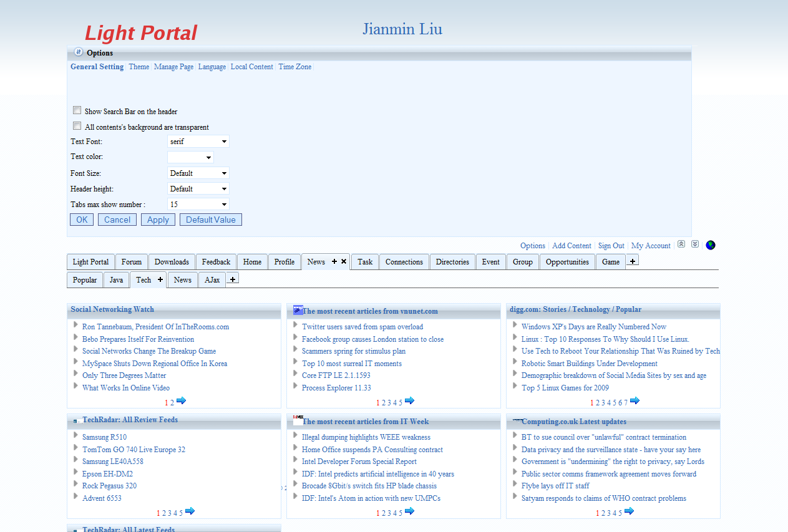
Task: Switch to the Forum tab
Action: pyautogui.click(x=132, y=262)
